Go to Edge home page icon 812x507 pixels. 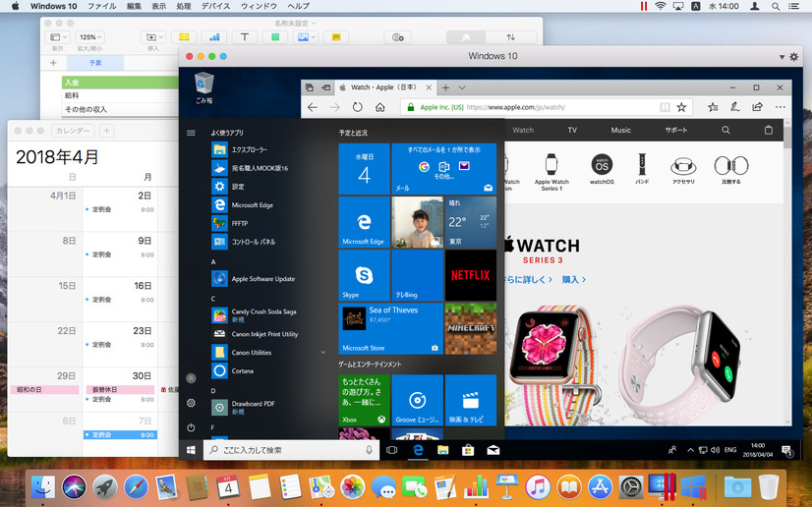click(380, 107)
